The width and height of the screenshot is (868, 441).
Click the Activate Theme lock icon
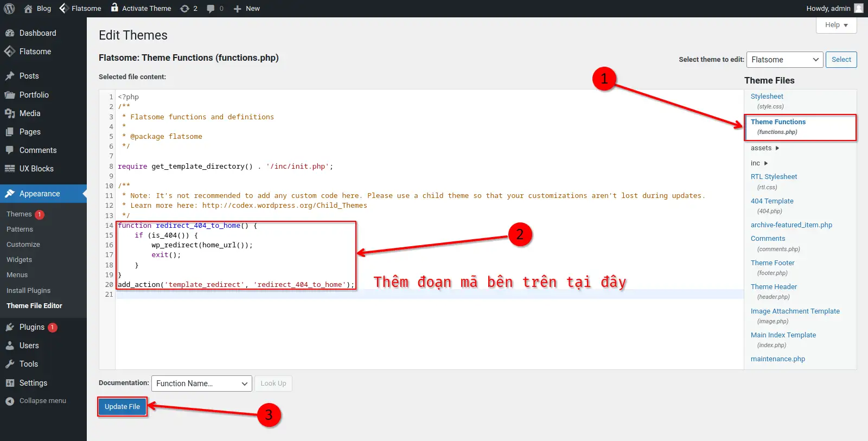pyautogui.click(x=114, y=8)
